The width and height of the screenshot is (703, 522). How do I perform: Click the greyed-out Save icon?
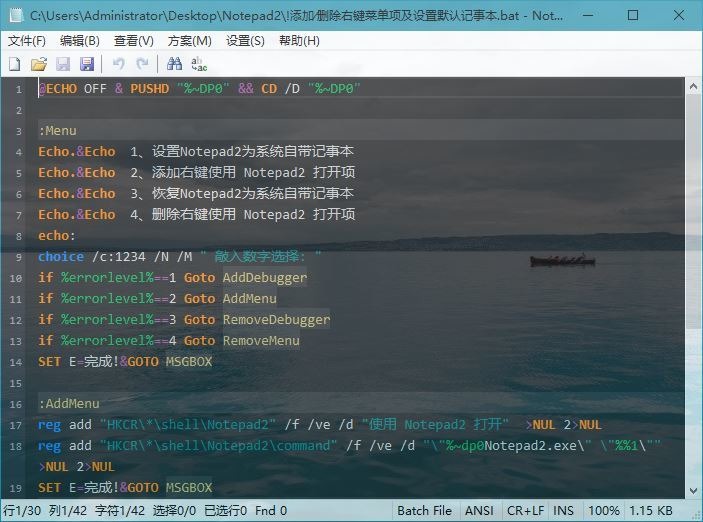(x=63, y=64)
